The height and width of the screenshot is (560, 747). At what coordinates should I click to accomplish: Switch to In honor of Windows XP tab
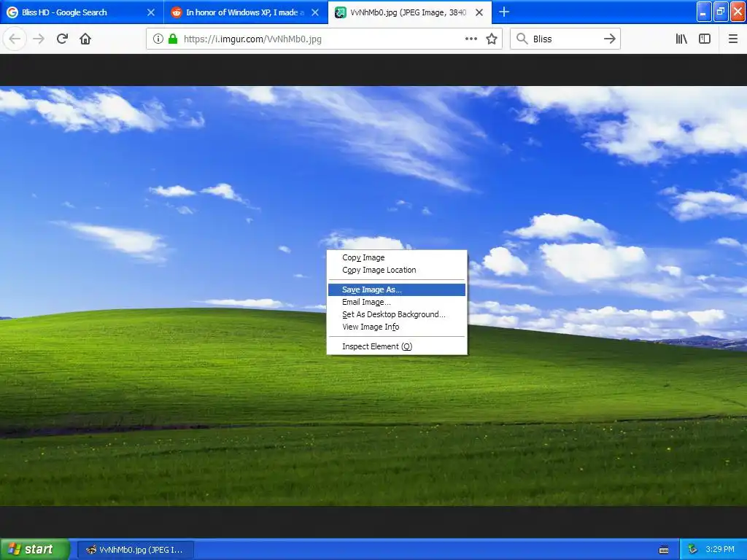pyautogui.click(x=246, y=12)
